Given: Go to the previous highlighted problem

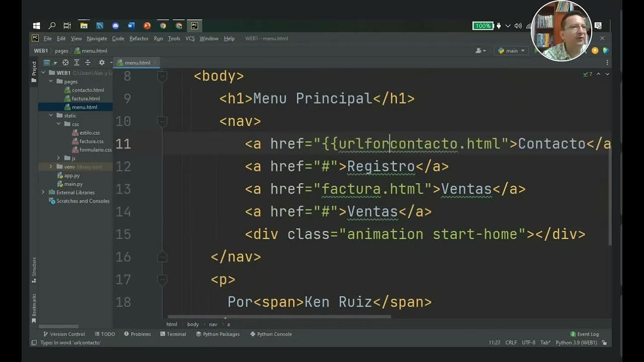Looking at the screenshot, I should coord(598,74).
